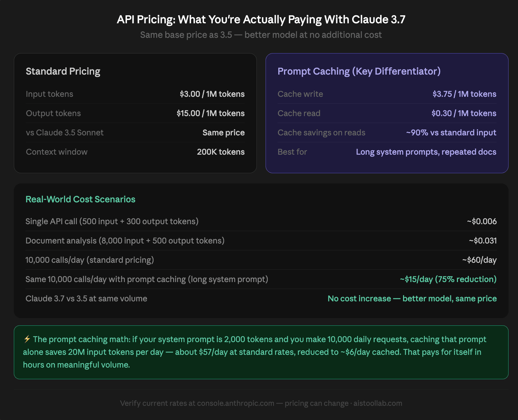518x420 pixels.
Task: Click the 'Best for' label
Action: (x=292, y=152)
